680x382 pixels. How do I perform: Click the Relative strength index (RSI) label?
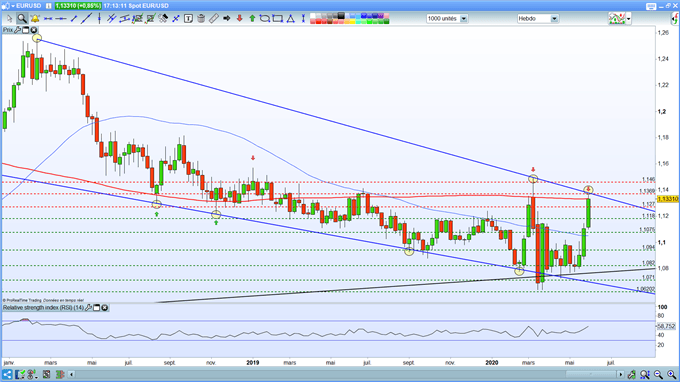[43, 307]
